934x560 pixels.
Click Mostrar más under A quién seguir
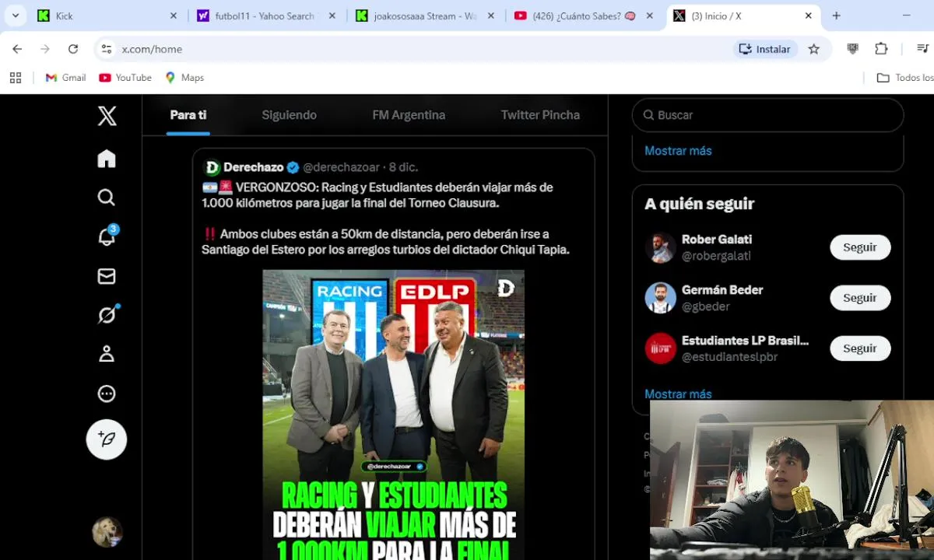click(678, 394)
